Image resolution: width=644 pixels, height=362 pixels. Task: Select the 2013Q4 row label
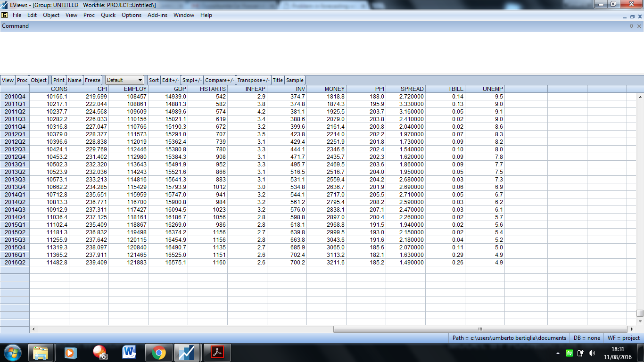pos(15,187)
